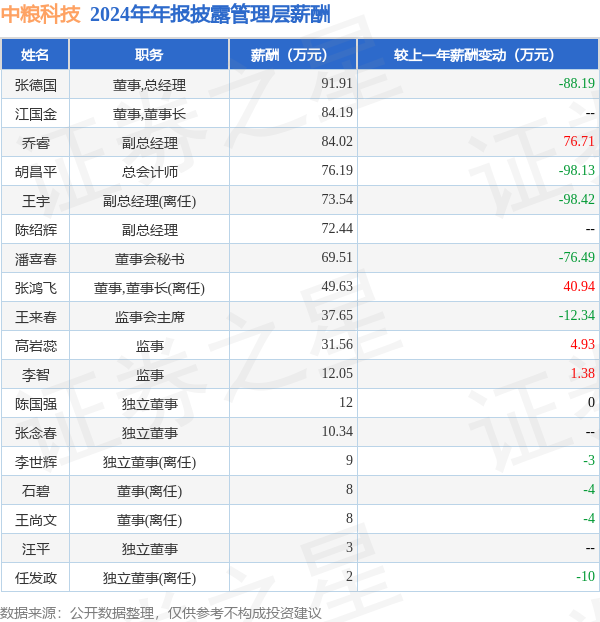The height and width of the screenshot is (622, 600).
Task: Click the salary value 12.05
Action: click(337, 373)
